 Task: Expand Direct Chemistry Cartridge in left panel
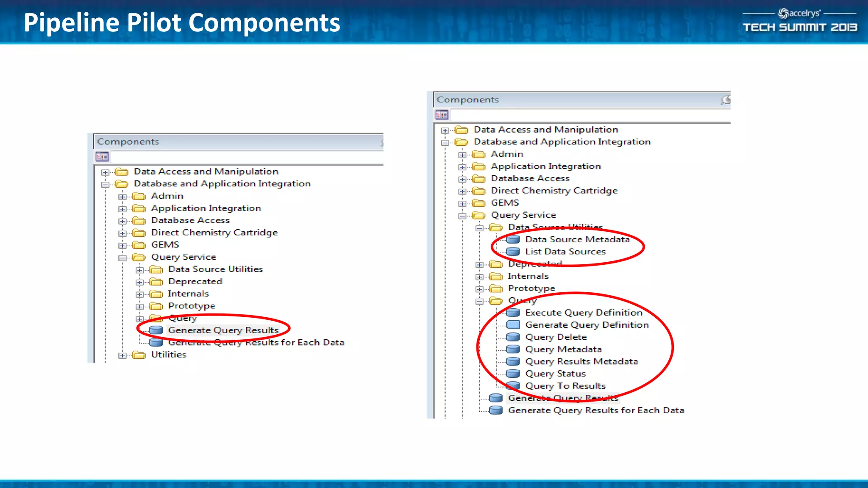pyautogui.click(x=122, y=233)
